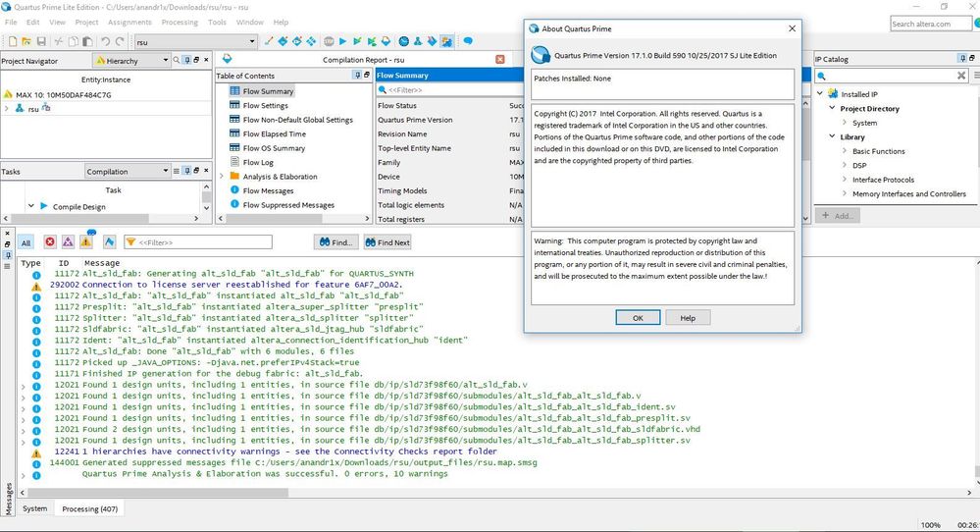
Task: Select Flow Settings in Table of Contents
Action: tap(265, 106)
